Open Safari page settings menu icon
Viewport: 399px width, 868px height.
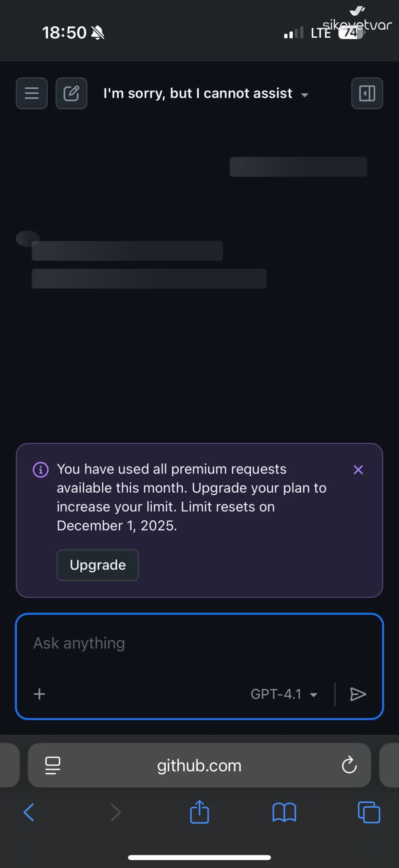(x=53, y=766)
